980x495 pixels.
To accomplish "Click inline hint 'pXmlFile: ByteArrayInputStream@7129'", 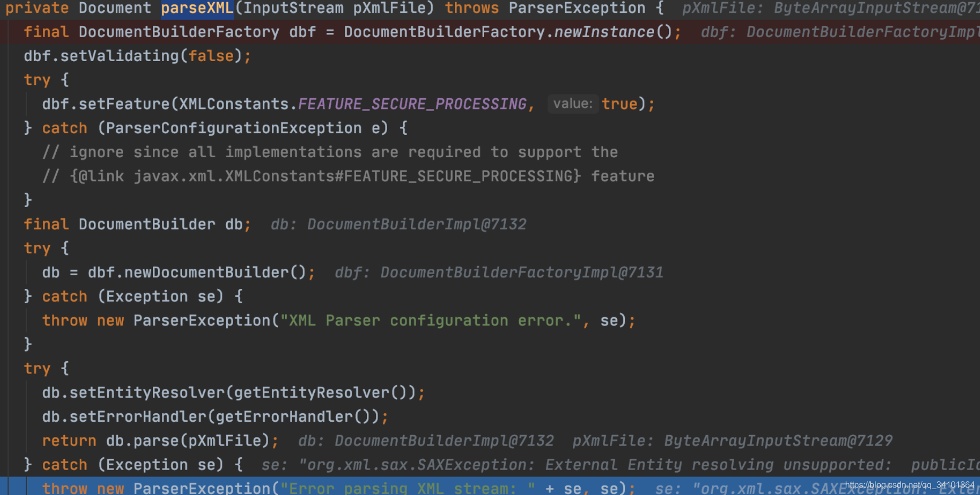I will 733,441.
